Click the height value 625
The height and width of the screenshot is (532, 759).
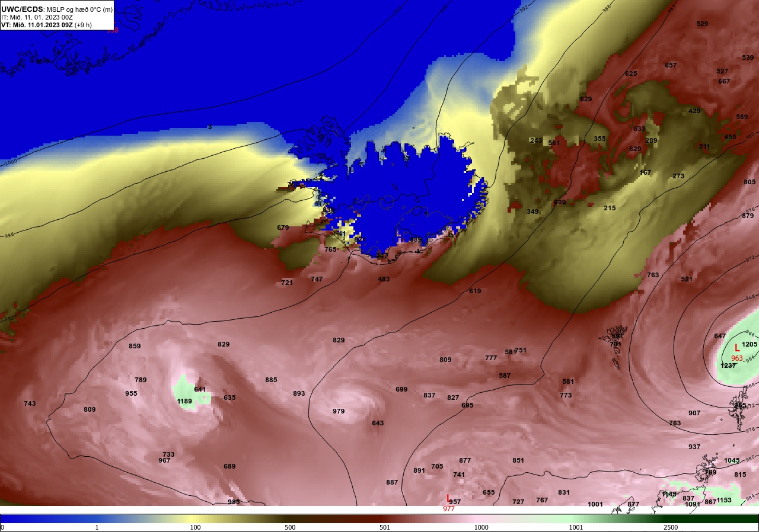tap(631, 73)
